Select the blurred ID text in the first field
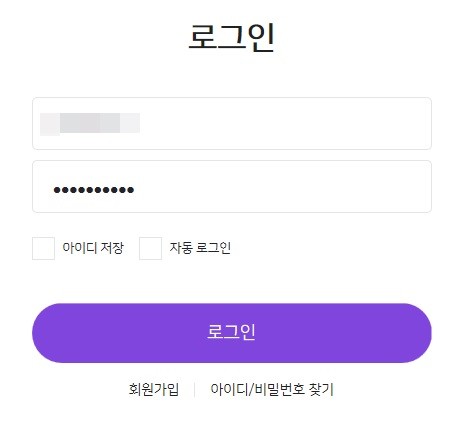 90,124
